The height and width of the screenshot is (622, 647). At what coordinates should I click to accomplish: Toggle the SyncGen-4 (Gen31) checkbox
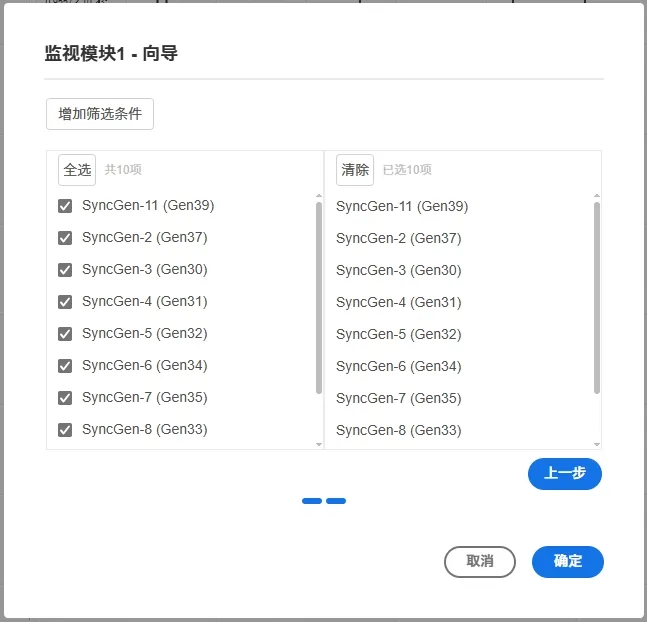(65, 302)
